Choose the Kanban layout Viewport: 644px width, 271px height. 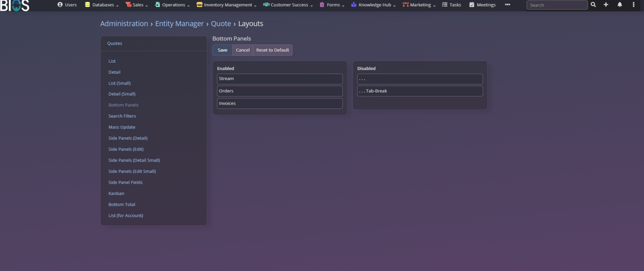pos(116,193)
